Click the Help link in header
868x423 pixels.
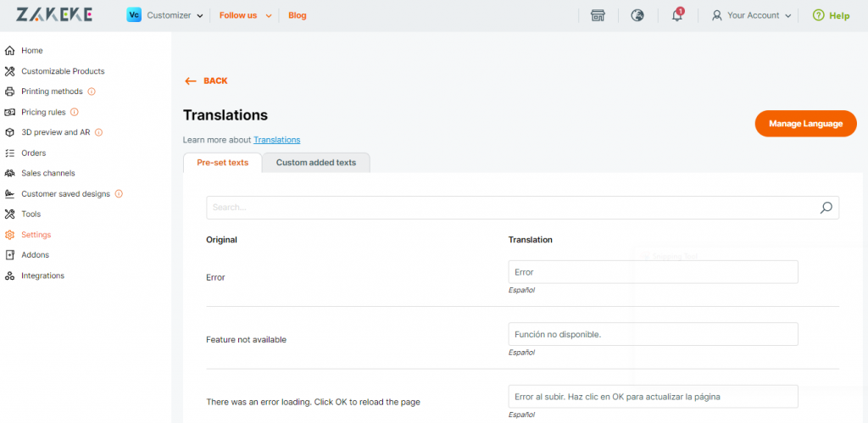click(x=839, y=15)
